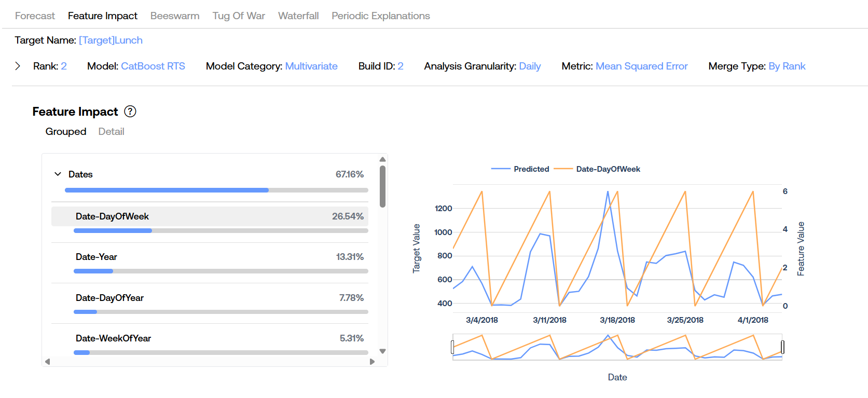Collapse the Dates feature group
Screen dimensions: 868x398
coord(58,174)
